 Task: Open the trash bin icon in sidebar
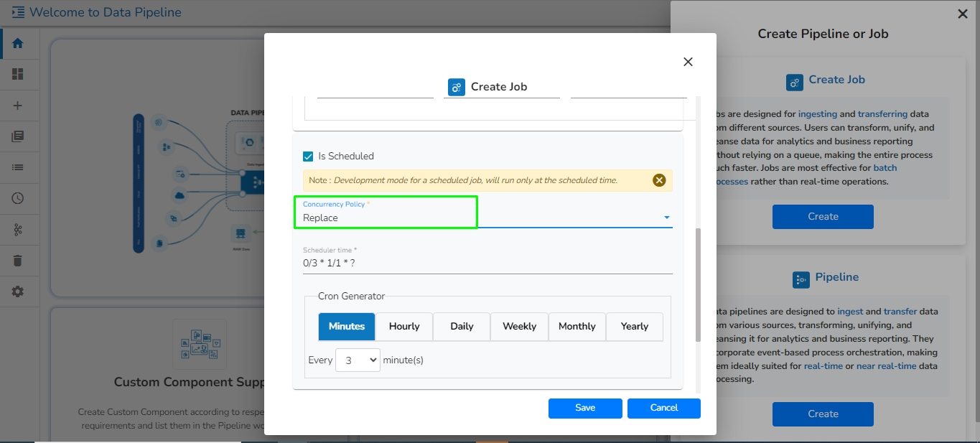tap(18, 260)
